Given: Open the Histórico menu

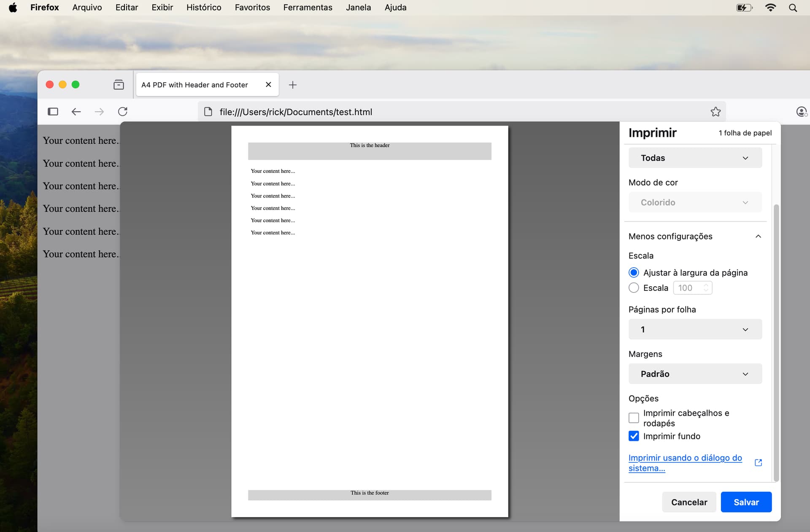Looking at the screenshot, I should [x=204, y=8].
